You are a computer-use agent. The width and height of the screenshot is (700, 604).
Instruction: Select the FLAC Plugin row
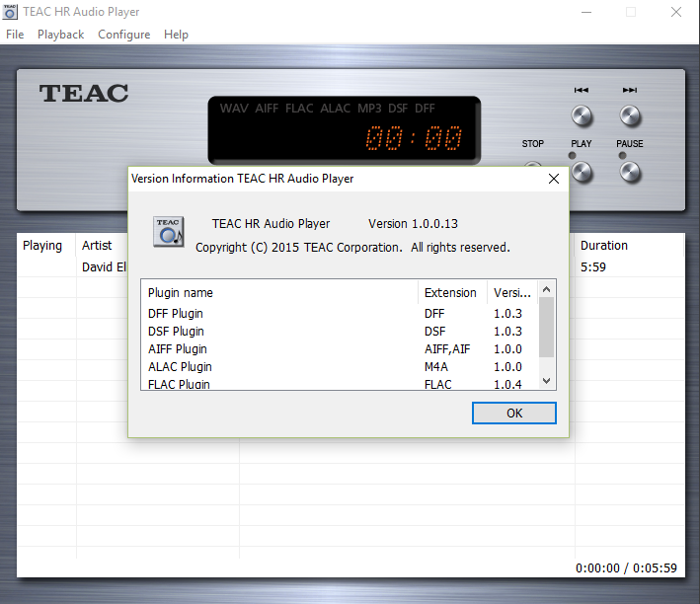(x=340, y=384)
